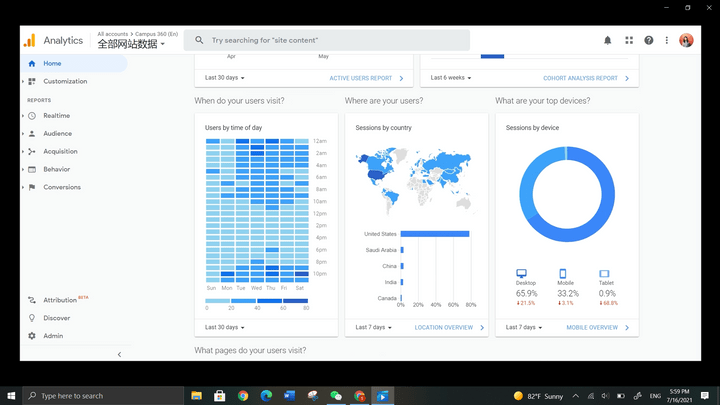
Task: Open Conversions reports menu item
Action: click(62, 187)
